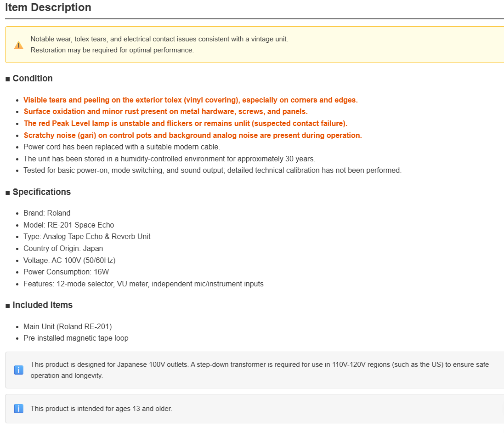Click the 'Scratchy noise (gari)' condition line
The height and width of the screenshot is (433, 504).
pos(193,136)
